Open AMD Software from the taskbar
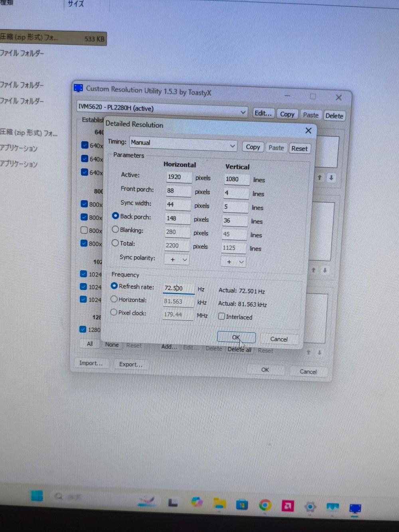The height and width of the screenshot is (532, 399). pos(287,506)
